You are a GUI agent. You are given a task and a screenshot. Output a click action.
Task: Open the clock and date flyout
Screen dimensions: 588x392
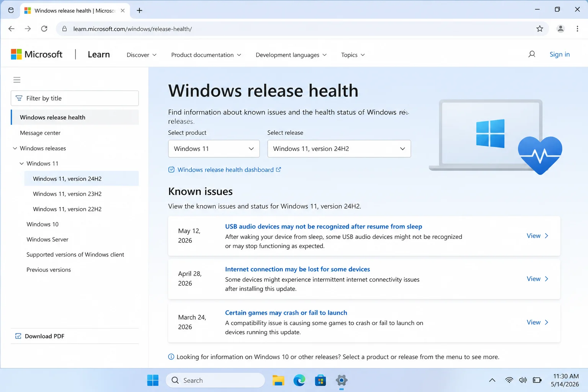pos(565,380)
